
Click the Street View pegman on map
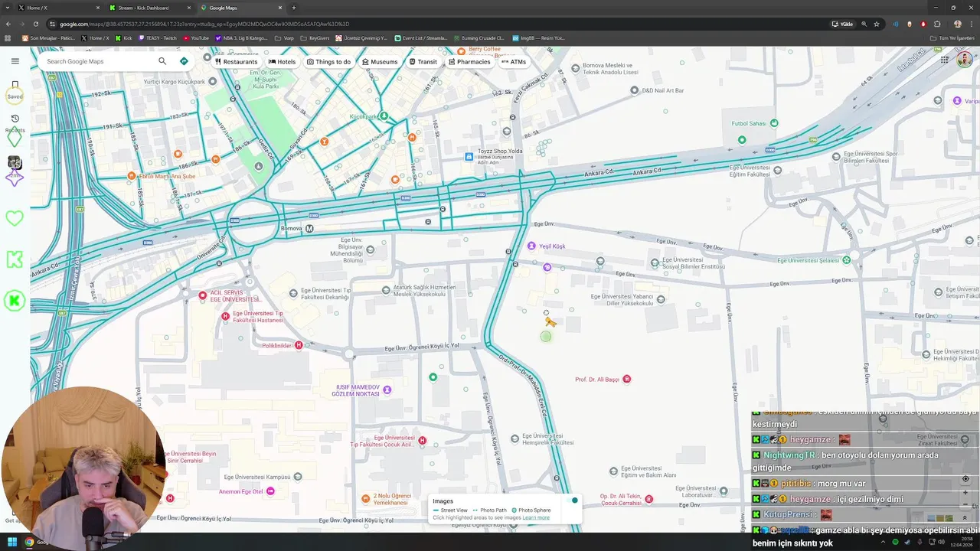coord(550,321)
